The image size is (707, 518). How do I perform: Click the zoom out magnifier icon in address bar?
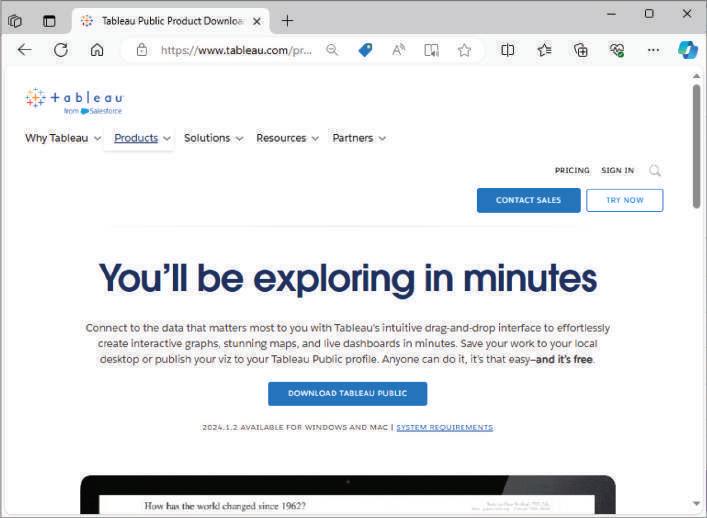pos(332,50)
